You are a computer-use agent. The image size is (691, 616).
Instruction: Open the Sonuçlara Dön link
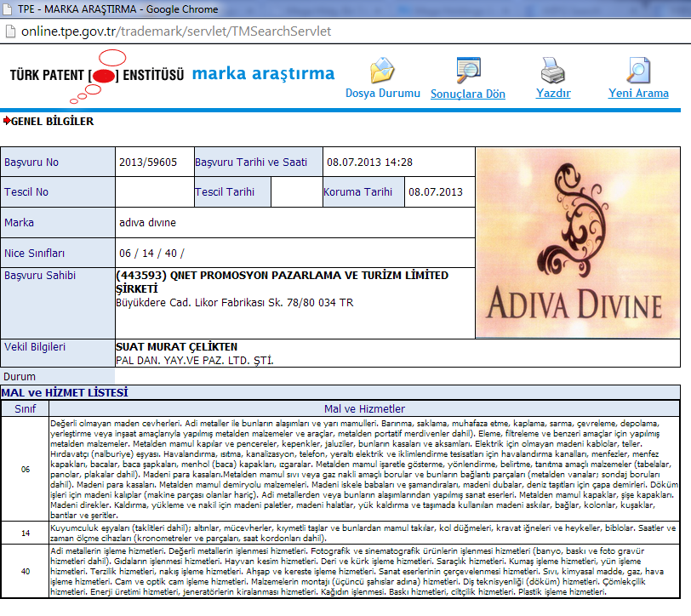[x=467, y=94]
